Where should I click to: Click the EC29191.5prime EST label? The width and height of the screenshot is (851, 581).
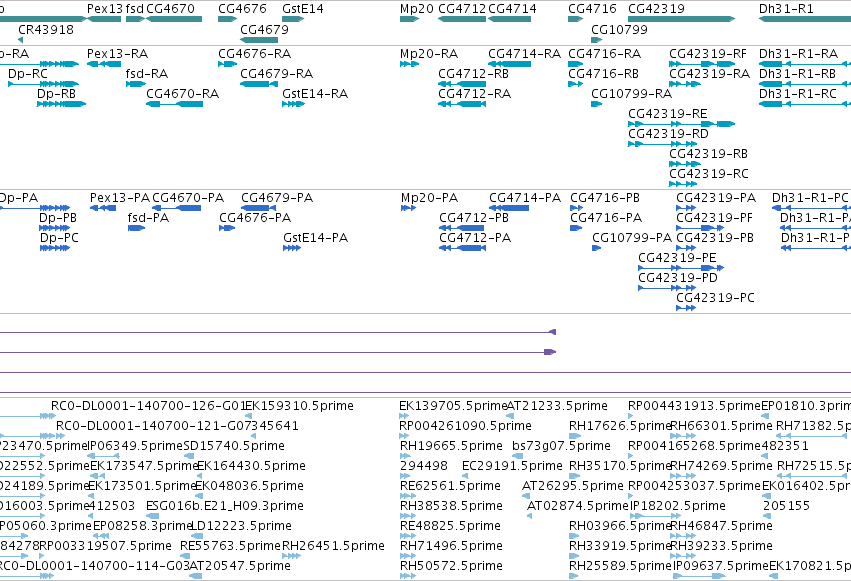pyautogui.click(x=512, y=466)
